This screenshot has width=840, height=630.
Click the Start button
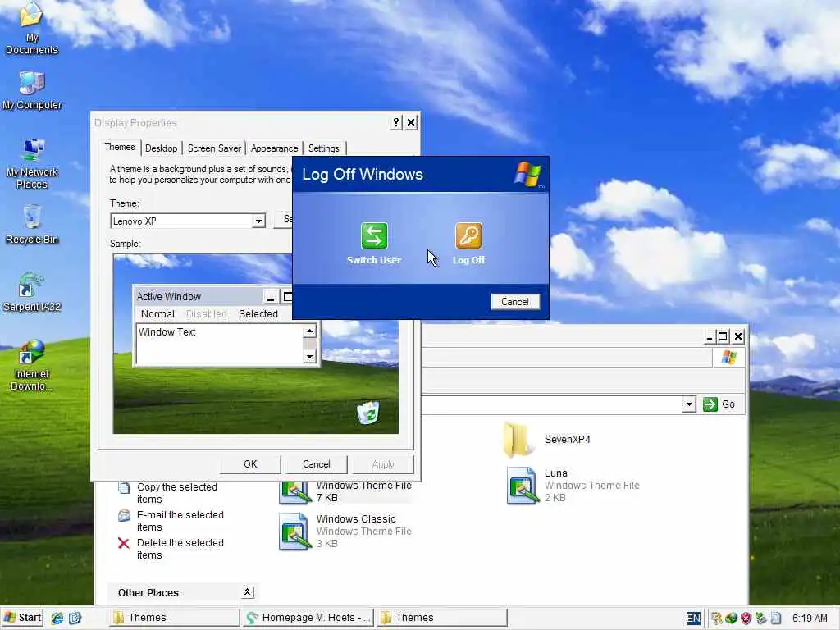coord(22,618)
